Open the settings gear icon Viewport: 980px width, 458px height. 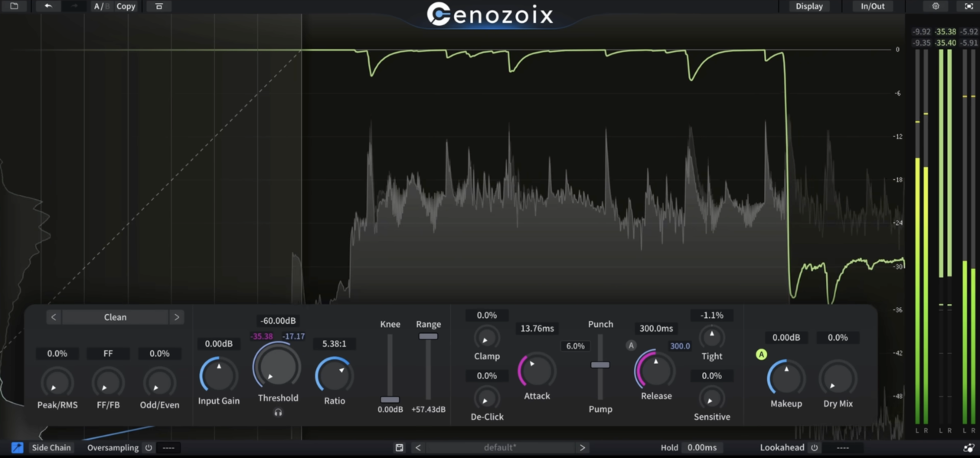936,6
